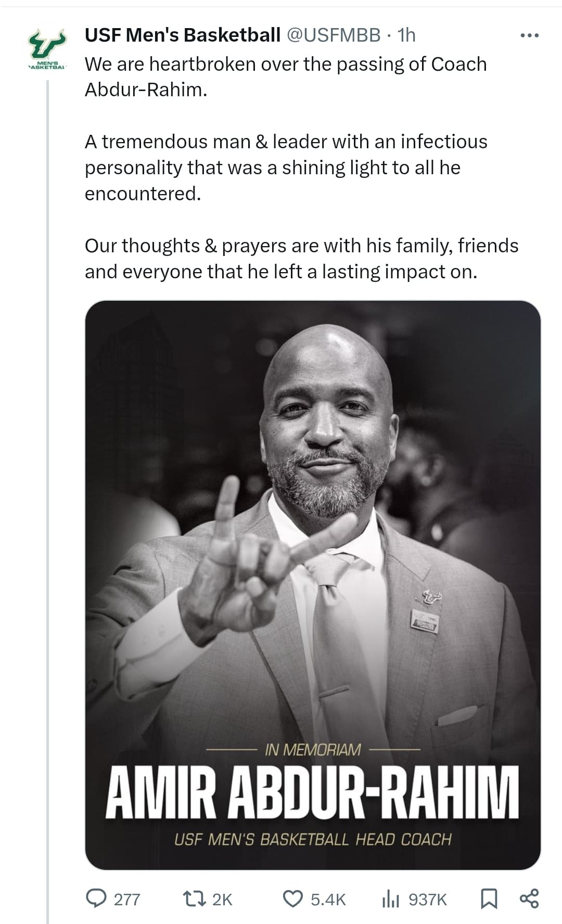Click the 2K reposts count

pyautogui.click(x=222, y=900)
